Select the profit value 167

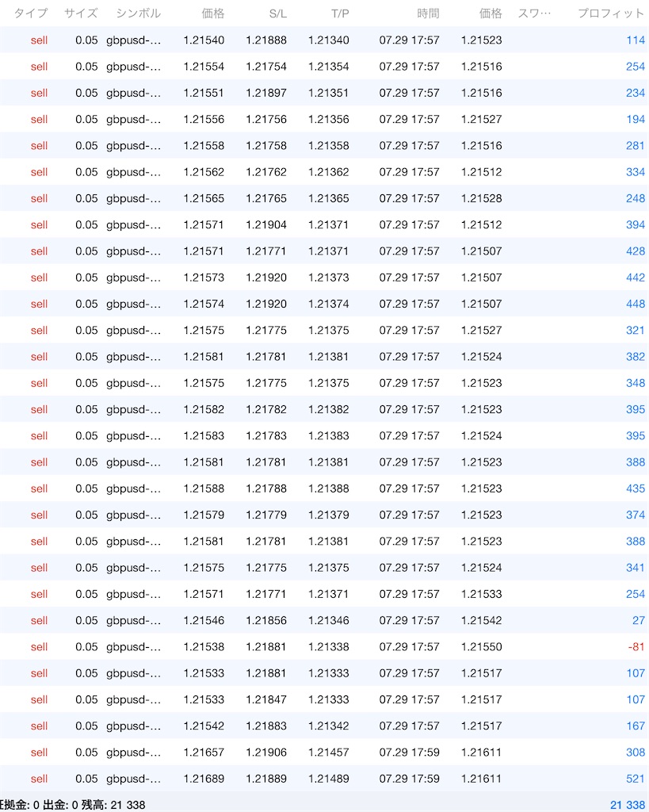[636, 726]
